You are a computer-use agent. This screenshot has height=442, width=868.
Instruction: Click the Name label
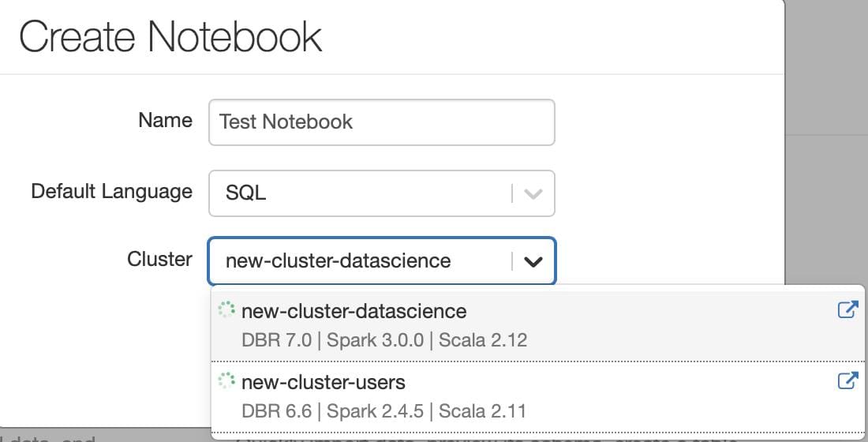coord(166,120)
